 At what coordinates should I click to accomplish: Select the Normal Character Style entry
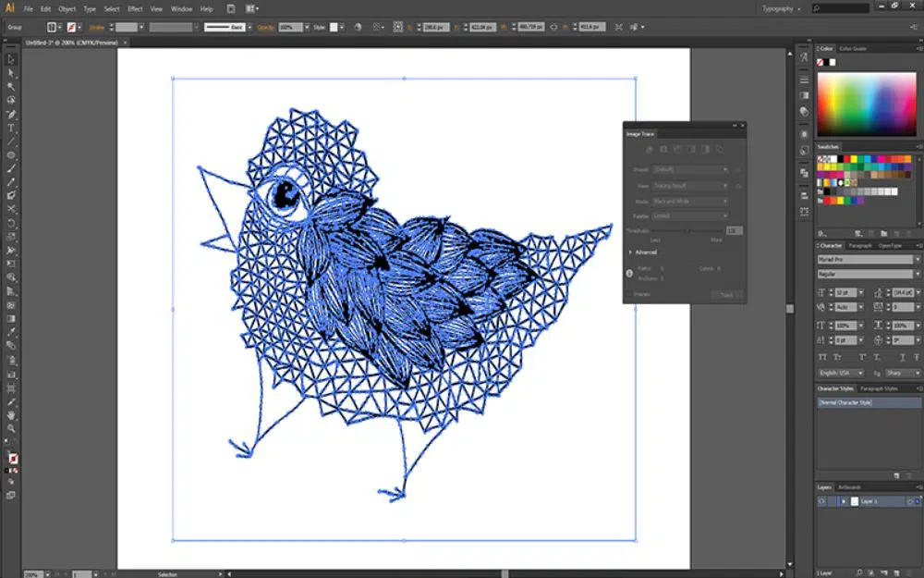click(867, 403)
